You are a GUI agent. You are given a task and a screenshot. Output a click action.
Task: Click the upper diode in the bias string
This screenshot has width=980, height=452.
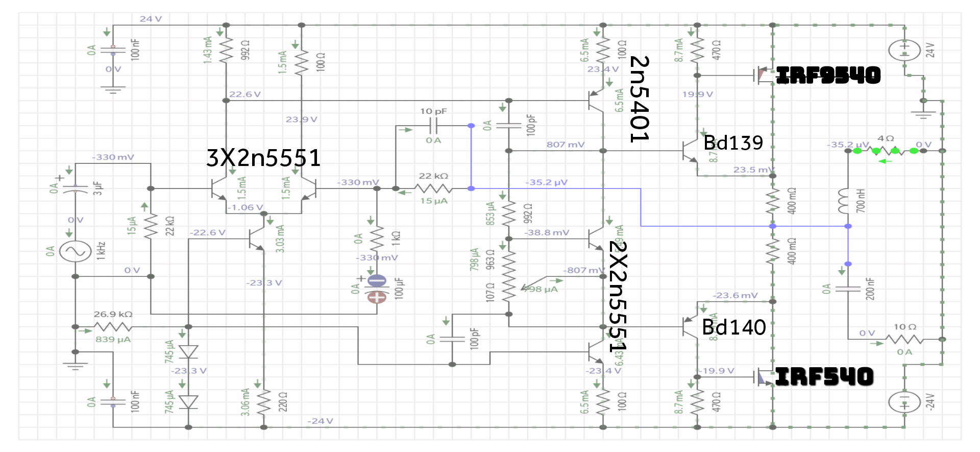[188, 352]
